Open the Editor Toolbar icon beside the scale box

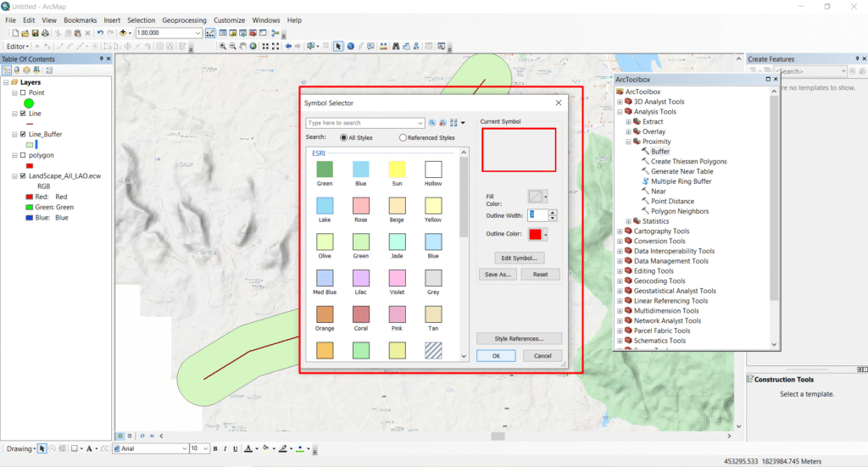210,33
